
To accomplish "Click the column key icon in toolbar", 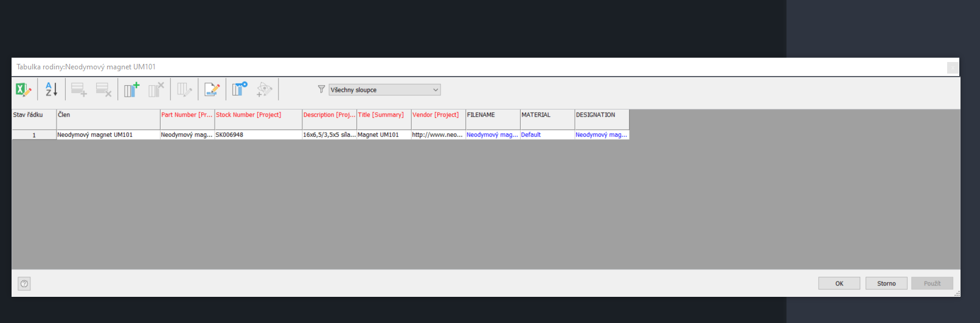I will tap(240, 89).
